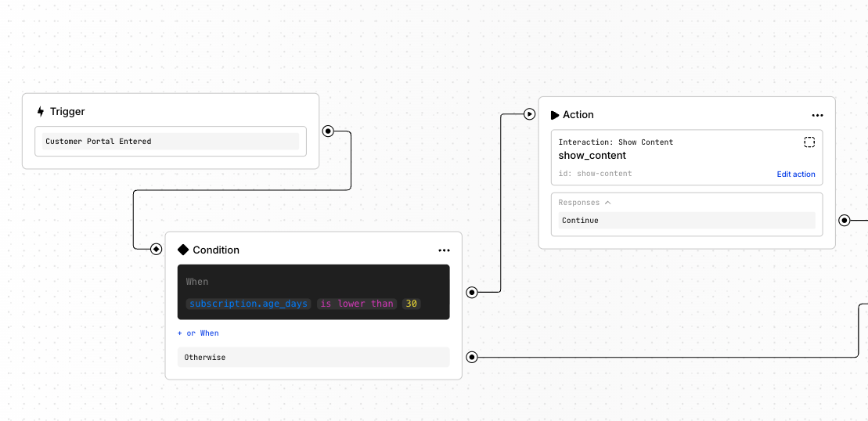
Task: Click the Edit action link
Action: click(795, 175)
